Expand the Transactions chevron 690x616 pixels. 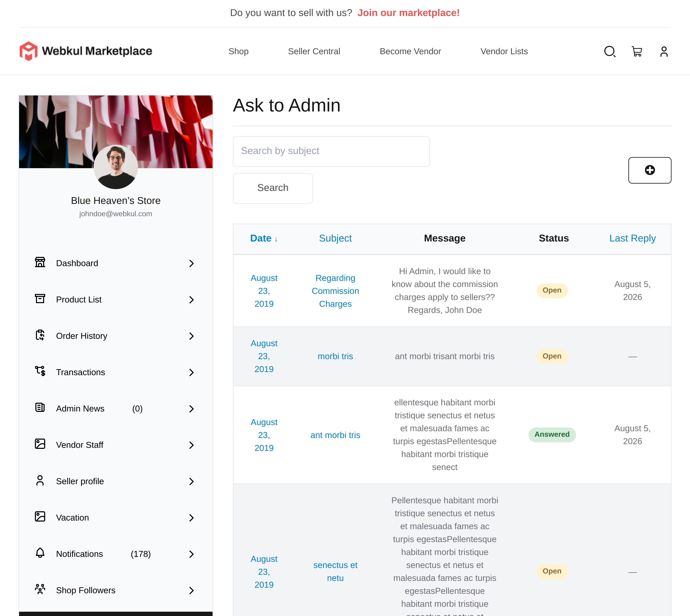click(191, 372)
